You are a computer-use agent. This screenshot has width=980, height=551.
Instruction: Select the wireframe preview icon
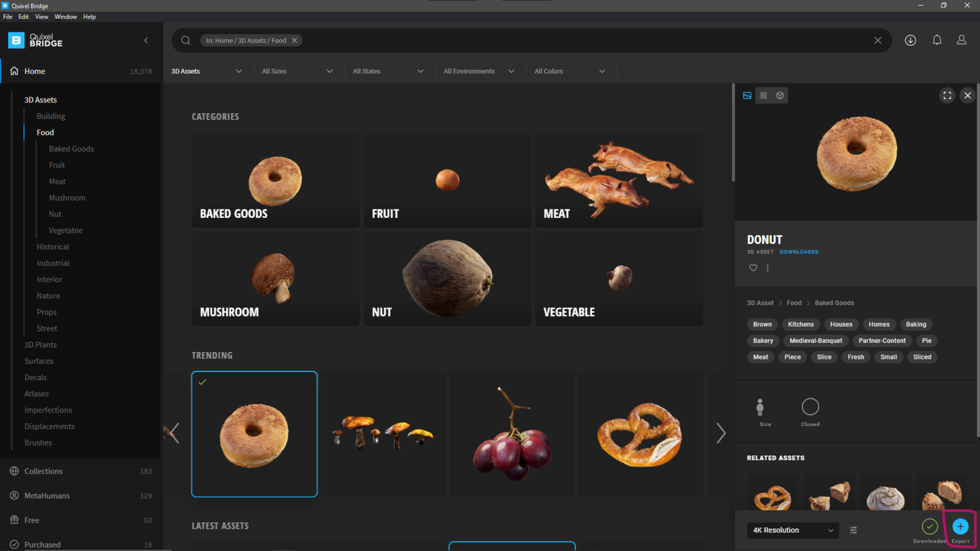(x=764, y=95)
